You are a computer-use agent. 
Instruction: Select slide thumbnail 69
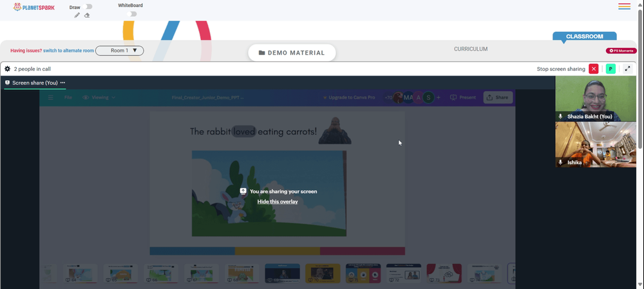coord(282,274)
